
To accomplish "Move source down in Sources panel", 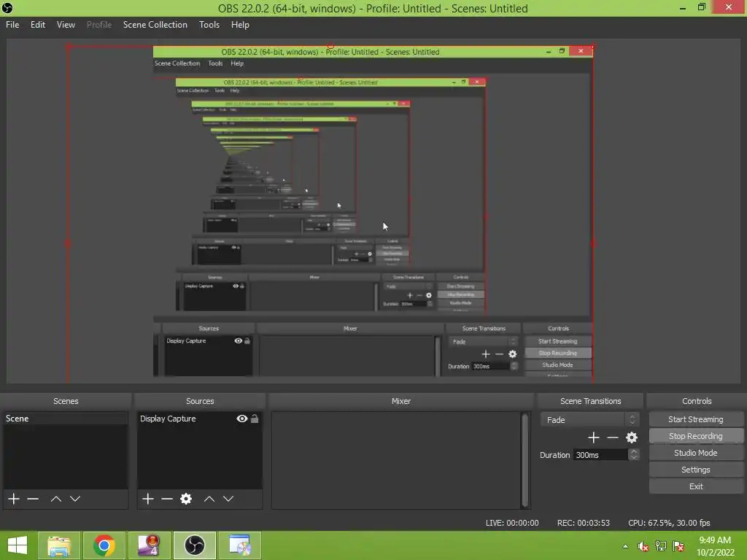I will 228,499.
